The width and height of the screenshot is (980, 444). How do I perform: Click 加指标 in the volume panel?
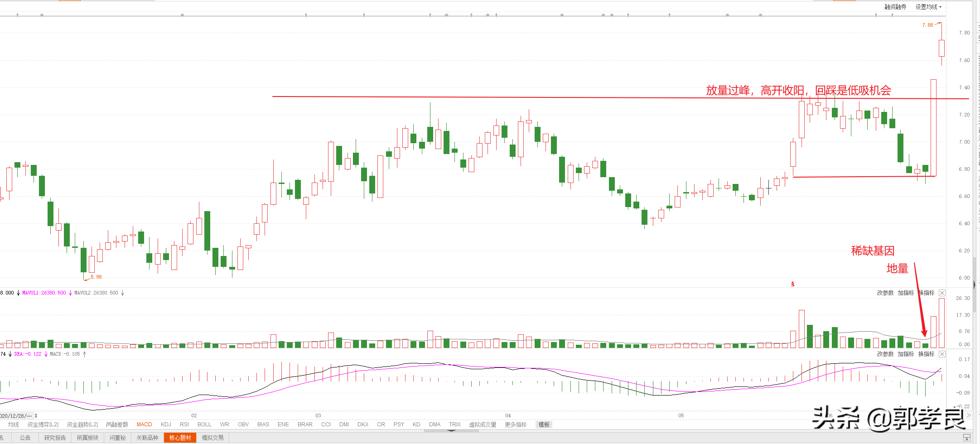(906, 293)
